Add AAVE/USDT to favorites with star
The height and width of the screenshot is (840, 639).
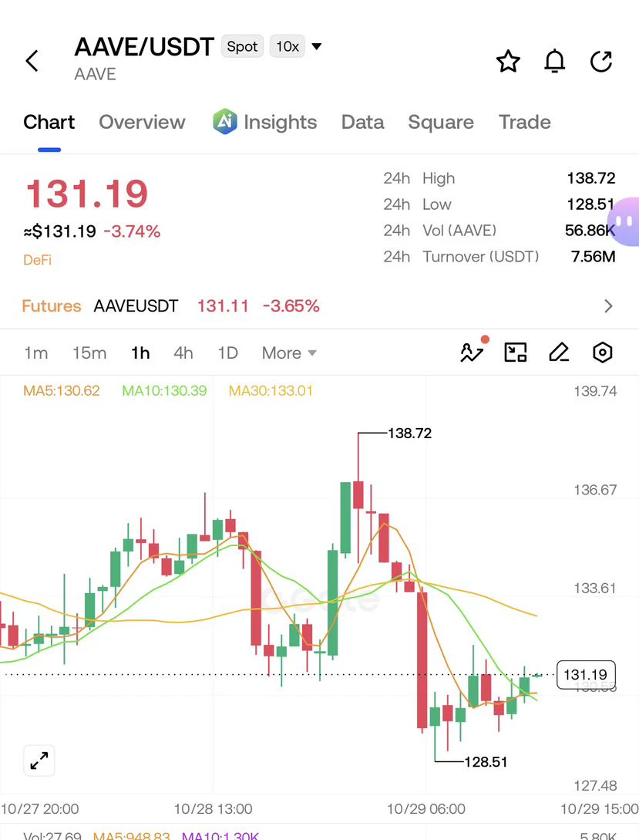(x=508, y=61)
